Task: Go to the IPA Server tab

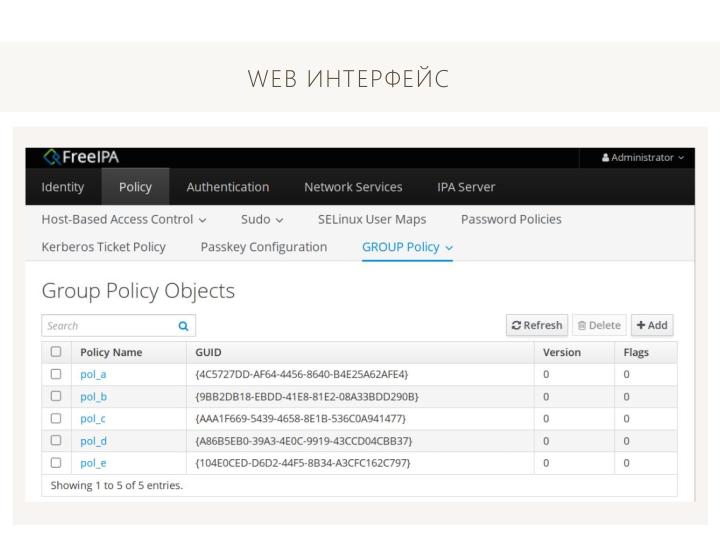Action: tap(466, 187)
